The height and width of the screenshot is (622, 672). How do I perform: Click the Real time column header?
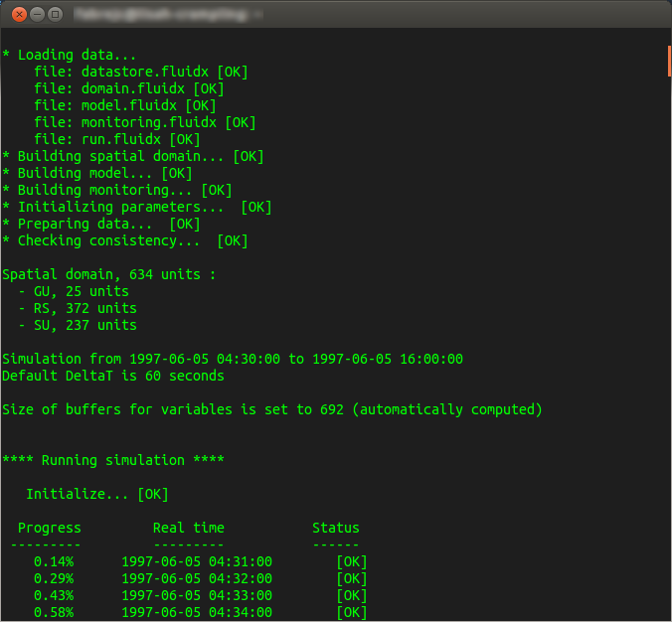[189, 528]
